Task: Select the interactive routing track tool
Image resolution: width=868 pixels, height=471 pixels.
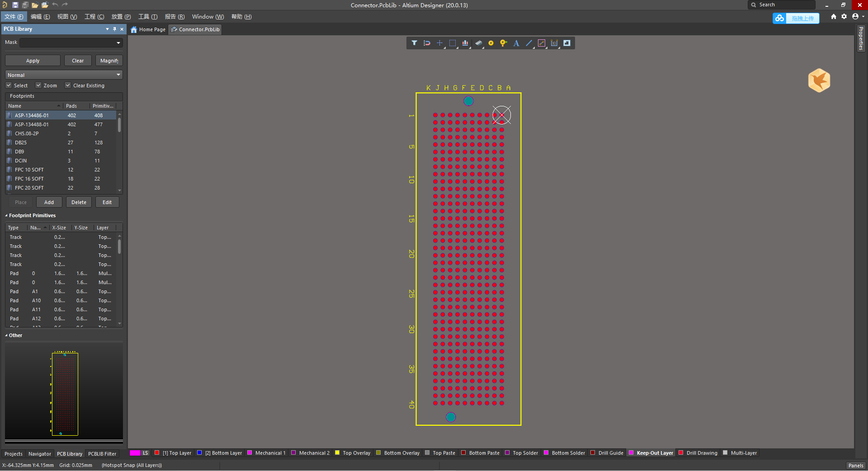Action: pos(542,43)
